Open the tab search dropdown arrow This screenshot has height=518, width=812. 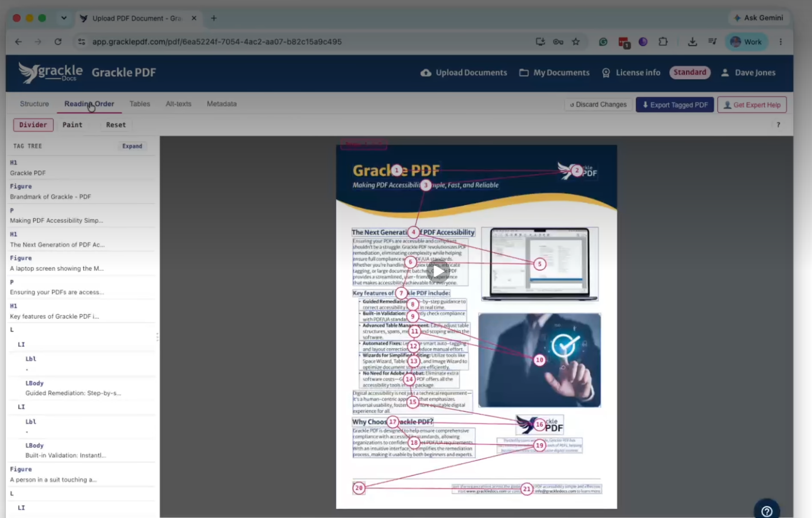64,18
